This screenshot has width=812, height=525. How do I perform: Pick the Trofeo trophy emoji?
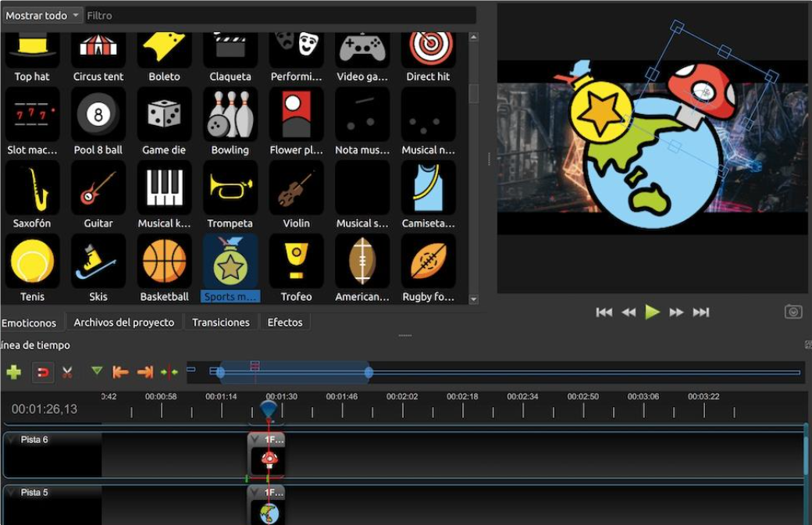coord(296,269)
